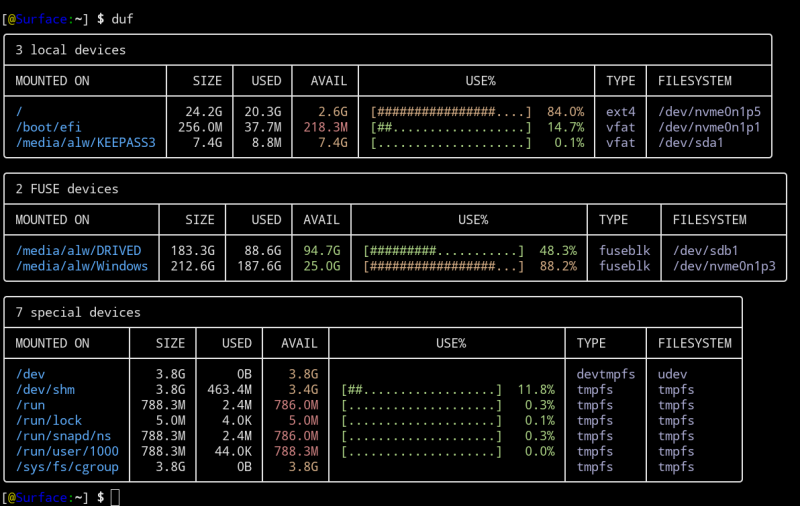Click the /boot/efi mount path

[48, 127]
